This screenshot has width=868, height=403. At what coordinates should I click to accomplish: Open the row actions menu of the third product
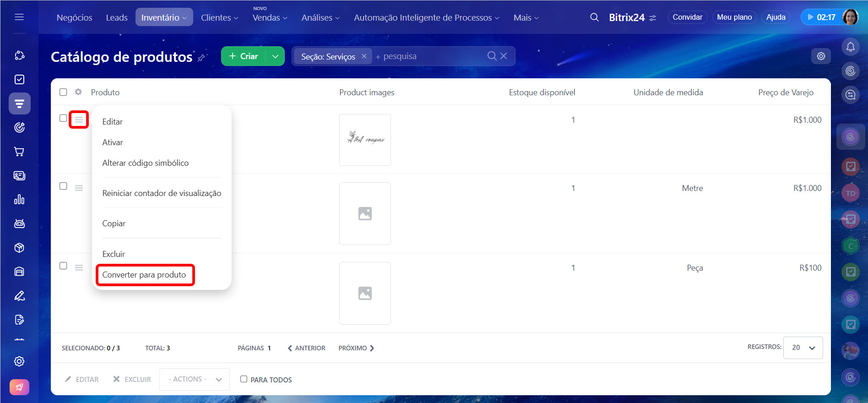tap(79, 267)
